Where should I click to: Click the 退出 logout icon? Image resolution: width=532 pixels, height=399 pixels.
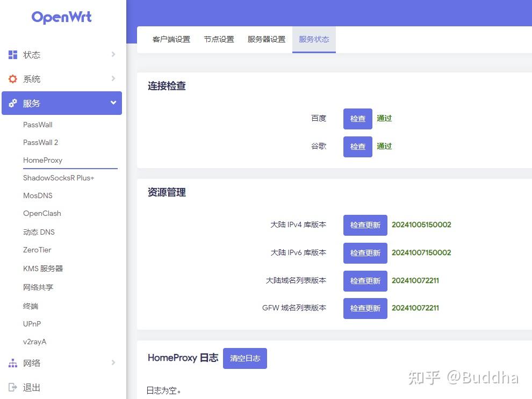[12, 387]
